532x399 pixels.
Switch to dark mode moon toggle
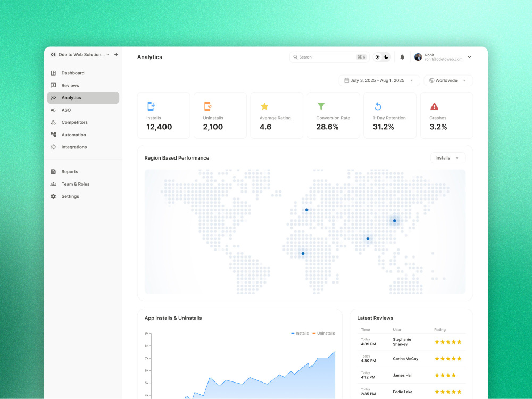coord(386,57)
